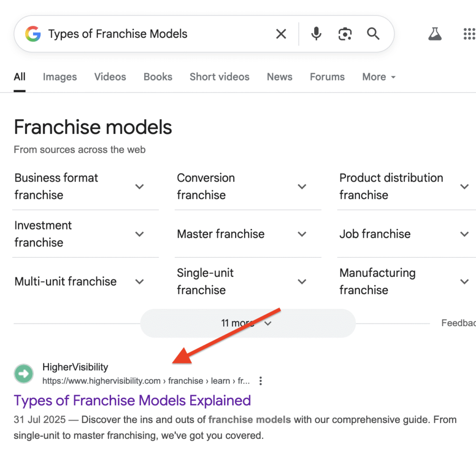The image size is (476, 450).
Task: Clear the search box text
Action: [281, 34]
